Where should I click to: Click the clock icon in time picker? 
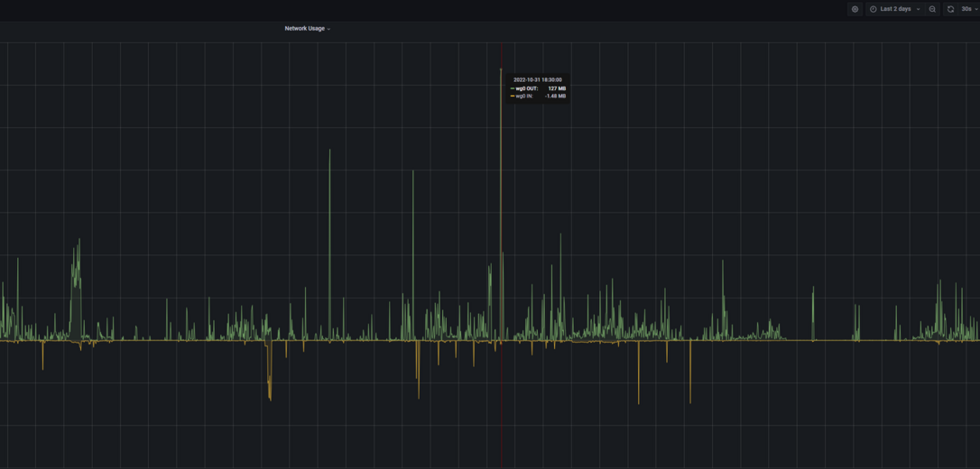point(874,9)
